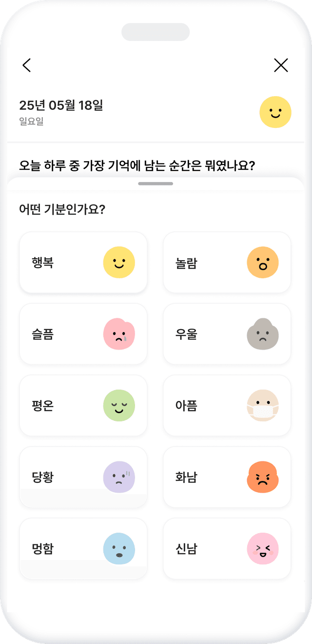The image size is (312, 644).
Task: Collapse the mood picker via its drag handle
Action: tap(156, 184)
